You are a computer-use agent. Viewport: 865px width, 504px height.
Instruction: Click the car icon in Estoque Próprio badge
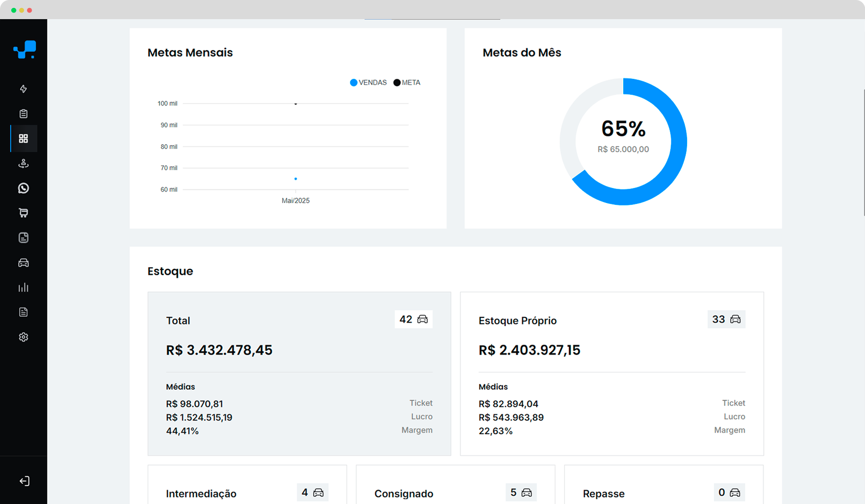735,319
